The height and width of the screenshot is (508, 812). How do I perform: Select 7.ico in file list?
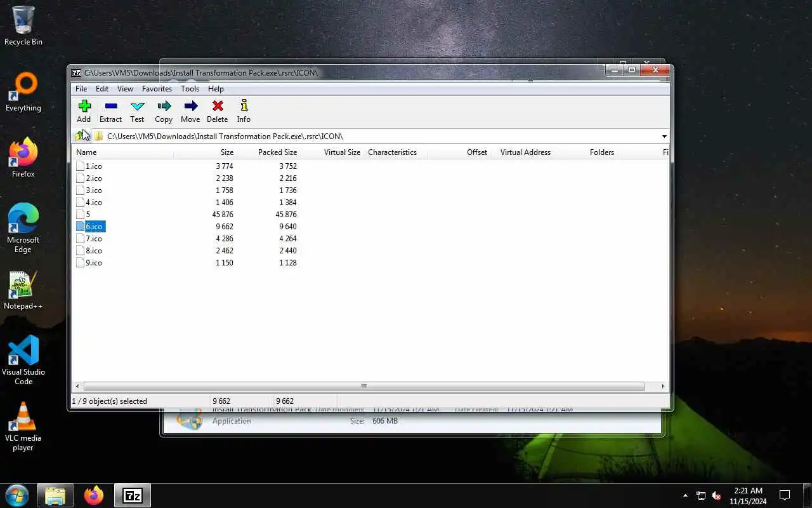pyautogui.click(x=93, y=239)
